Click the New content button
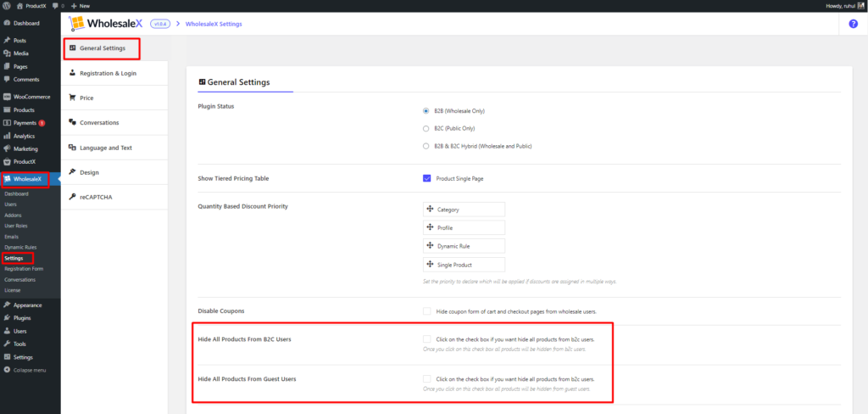 (x=81, y=5)
